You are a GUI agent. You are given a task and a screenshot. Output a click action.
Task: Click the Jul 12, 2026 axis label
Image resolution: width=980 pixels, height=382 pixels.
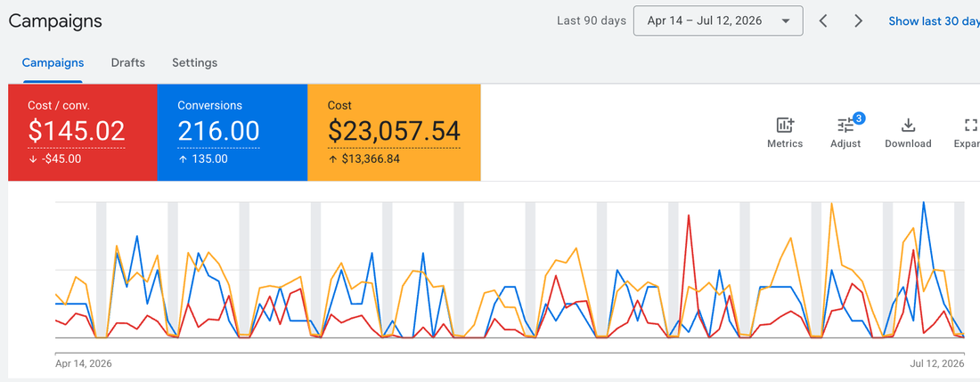pos(936,363)
